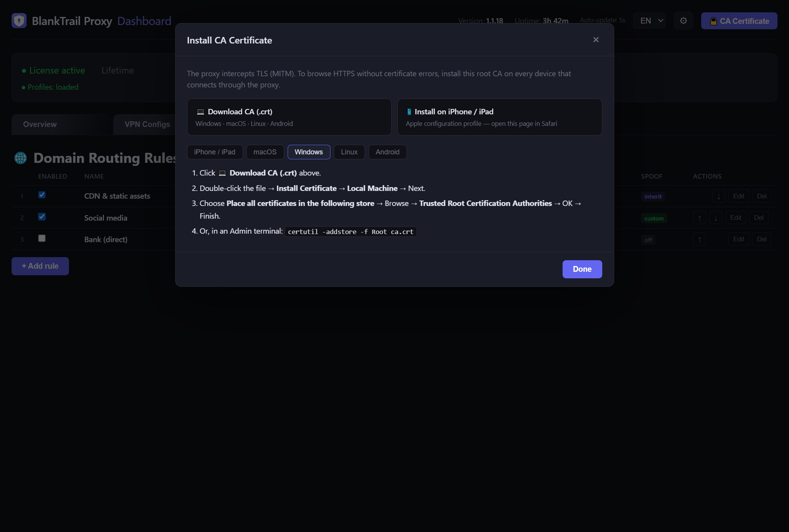Click the Lifetime license label
Screen dimensions: 789x532
click(x=118, y=70)
